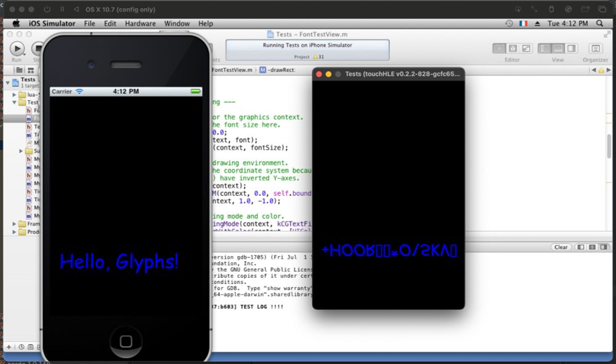The height and width of the screenshot is (364, 616).
Task: Click Hello, Glyphs! text in simulator
Action: point(119,262)
